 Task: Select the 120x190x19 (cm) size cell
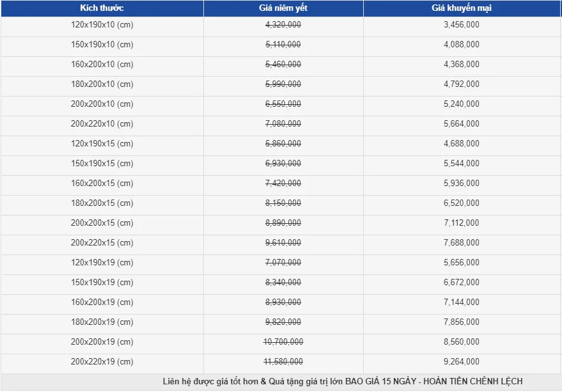point(102,263)
